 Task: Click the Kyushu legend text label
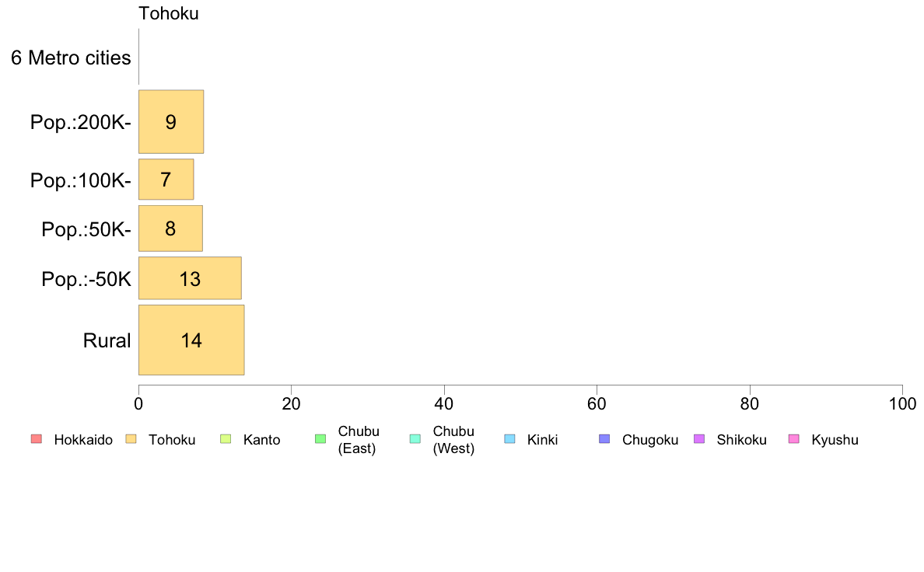pos(835,440)
